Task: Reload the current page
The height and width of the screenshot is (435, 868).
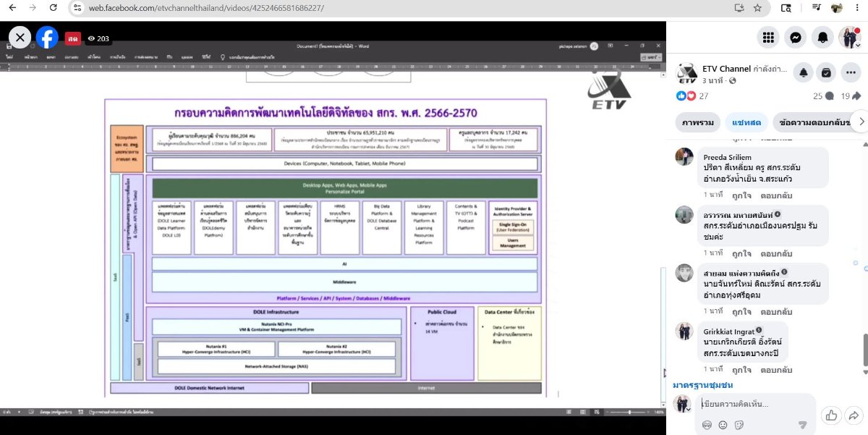Action: pos(53,8)
